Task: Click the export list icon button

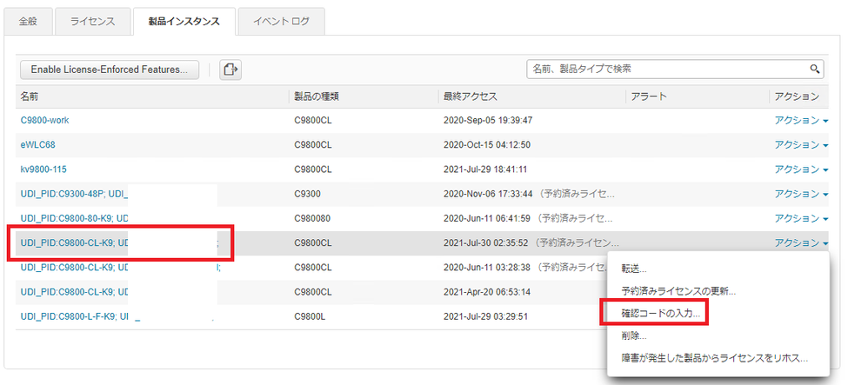Action: point(230,70)
